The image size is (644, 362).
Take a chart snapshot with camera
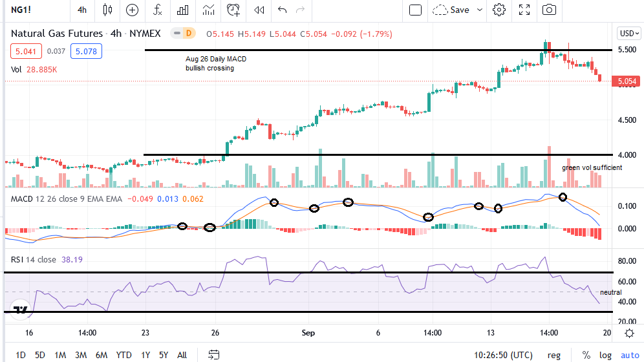click(549, 10)
